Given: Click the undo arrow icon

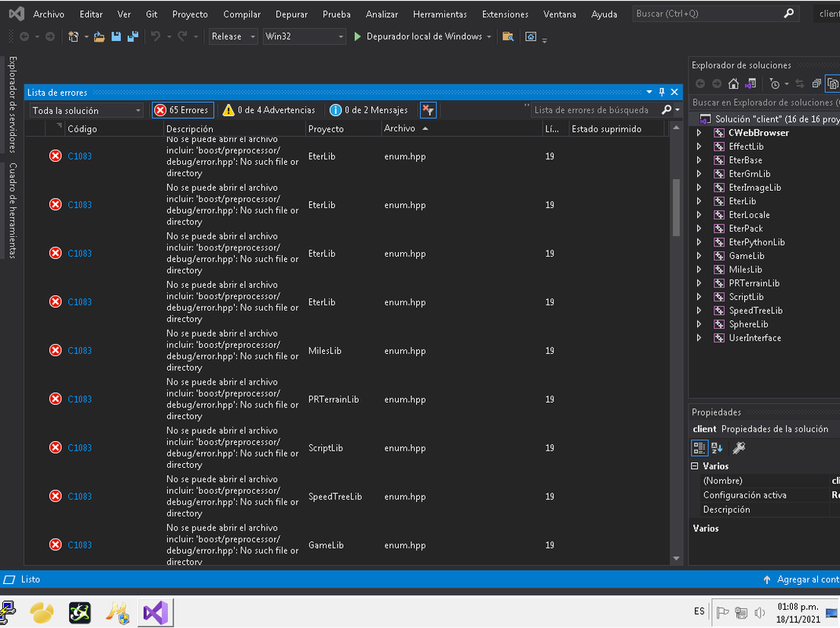Looking at the screenshot, I should (x=155, y=36).
